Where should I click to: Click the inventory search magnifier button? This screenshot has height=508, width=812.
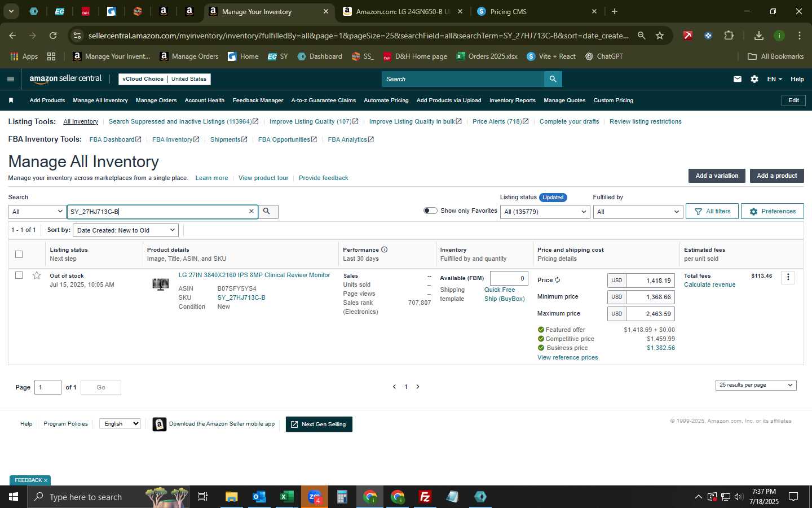tap(267, 211)
